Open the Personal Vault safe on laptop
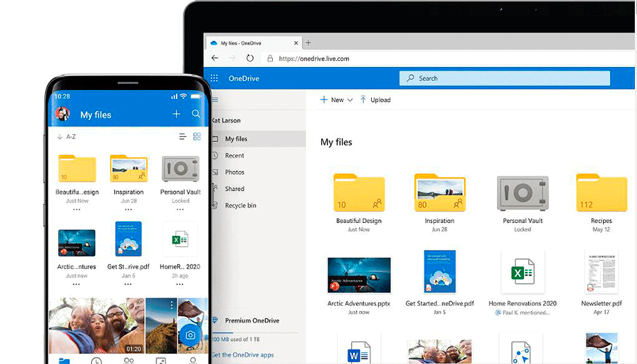 pos(523,193)
